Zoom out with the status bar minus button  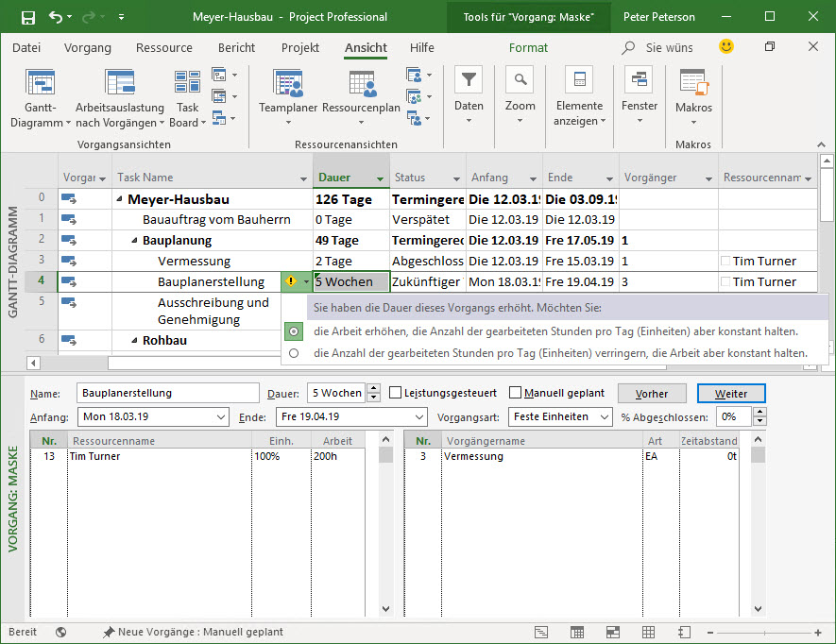(710, 633)
